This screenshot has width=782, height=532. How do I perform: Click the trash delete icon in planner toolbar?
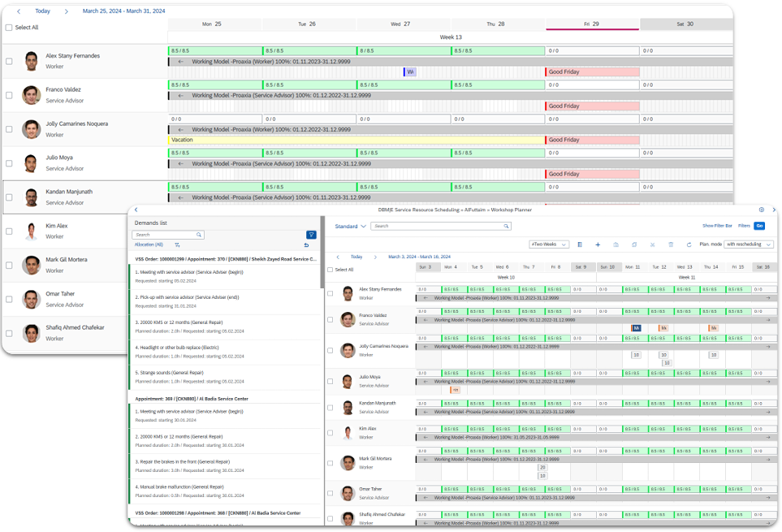pyautogui.click(x=671, y=244)
